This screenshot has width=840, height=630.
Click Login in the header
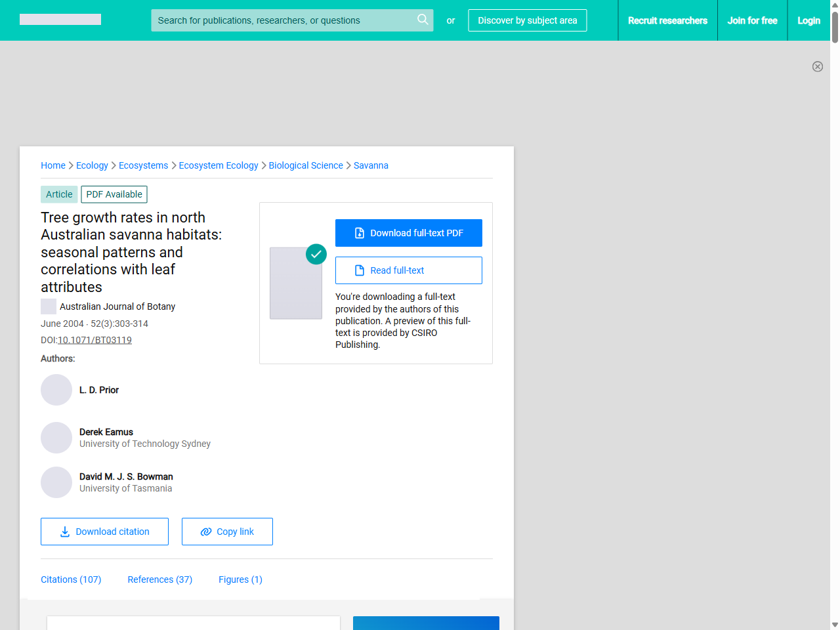(x=808, y=20)
